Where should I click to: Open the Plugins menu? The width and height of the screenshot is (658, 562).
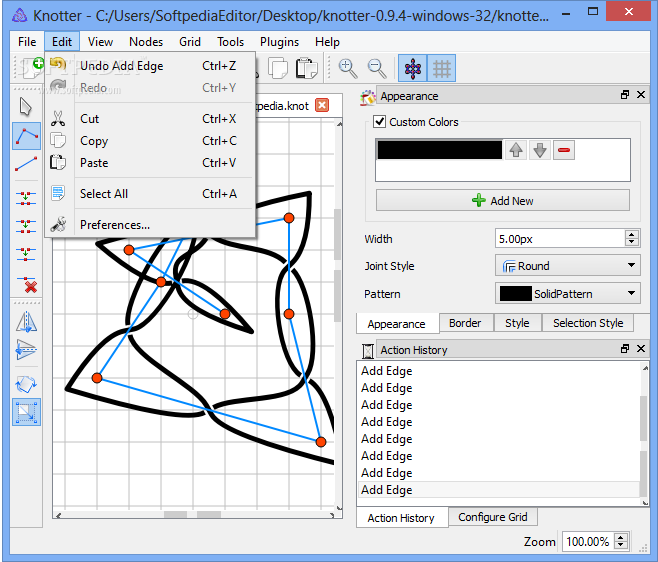click(x=279, y=42)
